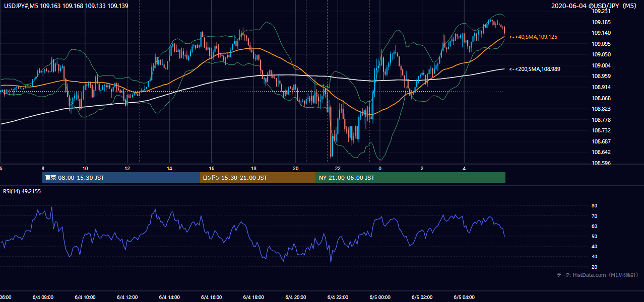
Task: Click hour tick 14 under the price chart
Action: 170,169
